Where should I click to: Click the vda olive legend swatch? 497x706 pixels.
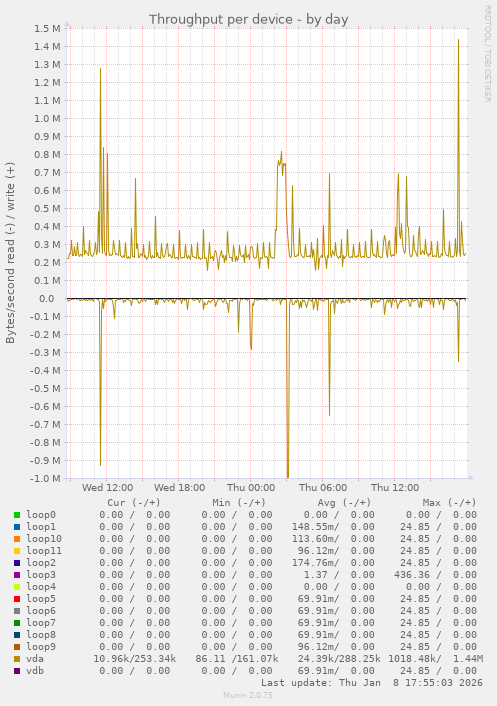tap(17, 659)
